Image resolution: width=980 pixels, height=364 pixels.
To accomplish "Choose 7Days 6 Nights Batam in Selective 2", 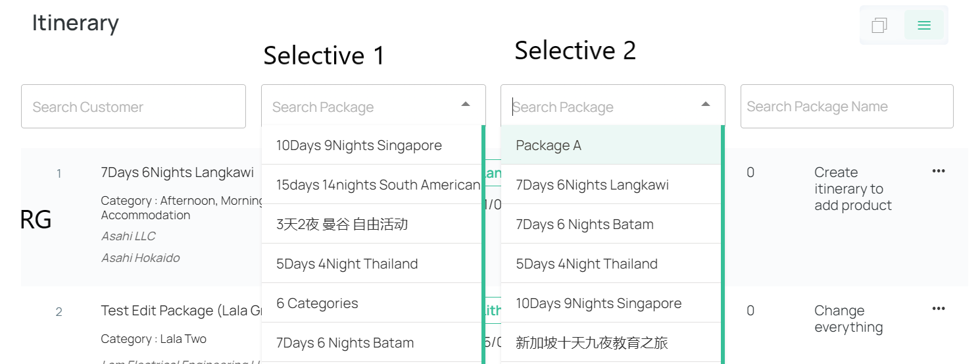I will (611, 224).
